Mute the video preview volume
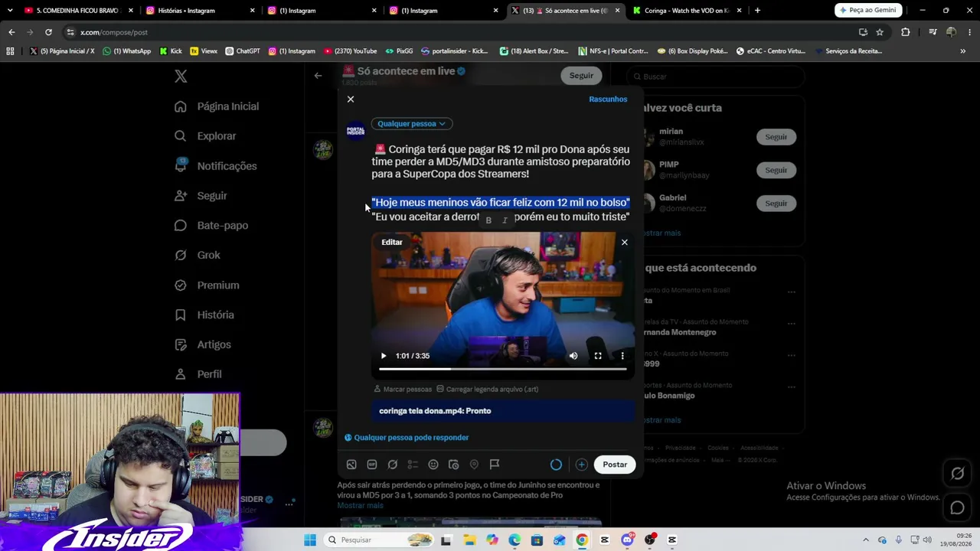 coord(573,356)
